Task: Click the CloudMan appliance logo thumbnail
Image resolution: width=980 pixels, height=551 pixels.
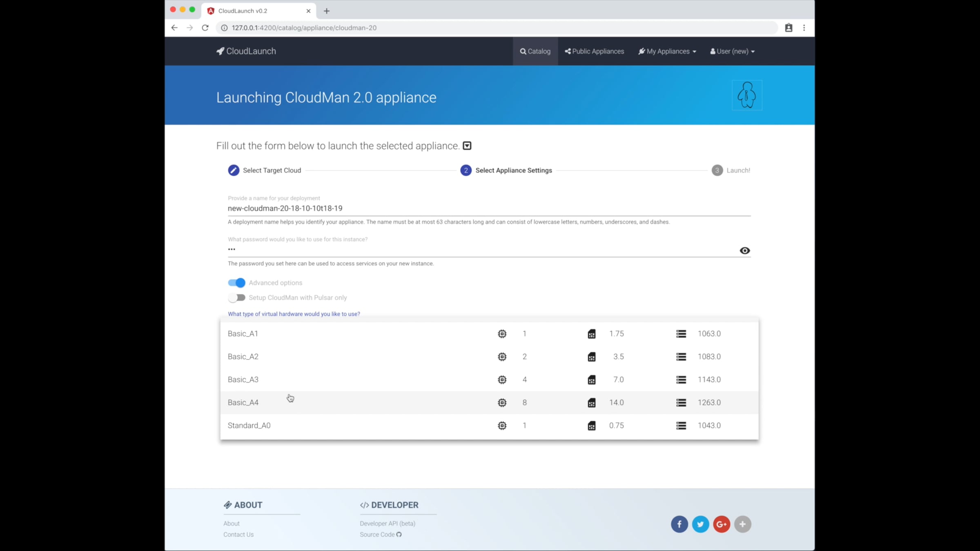Action: click(x=747, y=95)
